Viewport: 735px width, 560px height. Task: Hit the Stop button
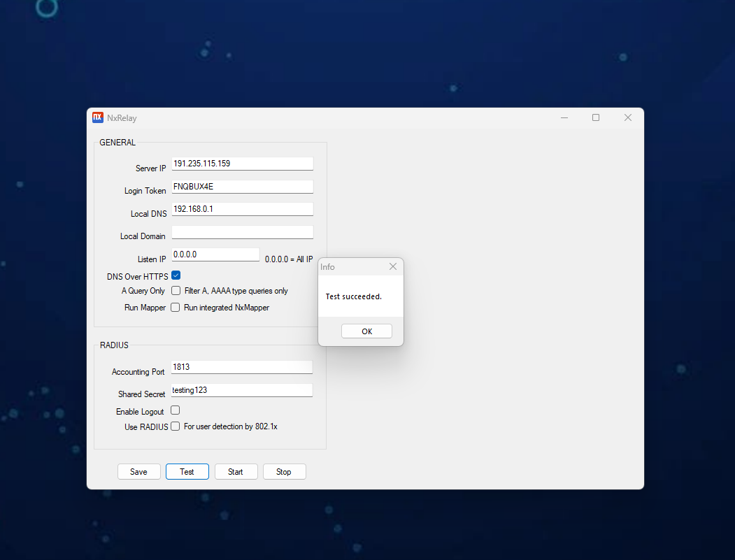tap(284, 472)
